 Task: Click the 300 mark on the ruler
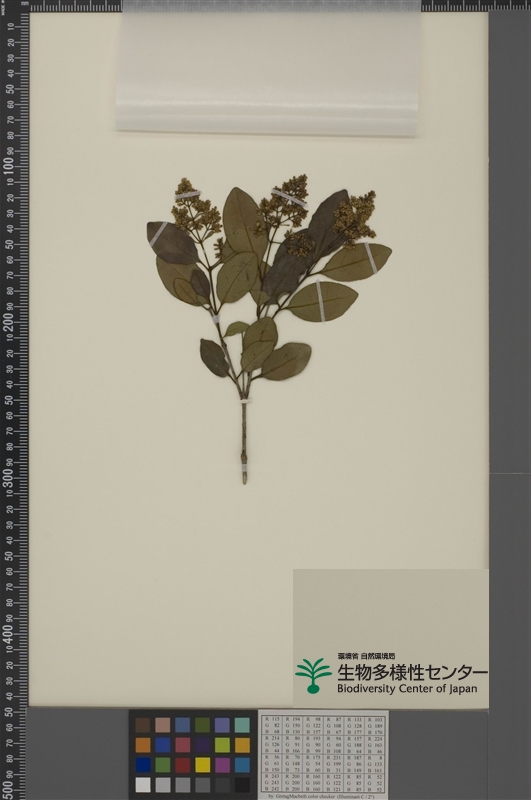click(9, 478)
